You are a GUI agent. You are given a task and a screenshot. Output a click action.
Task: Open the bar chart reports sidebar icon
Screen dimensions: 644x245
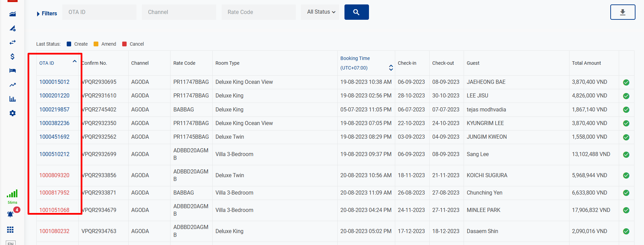[x=13, y=99]
